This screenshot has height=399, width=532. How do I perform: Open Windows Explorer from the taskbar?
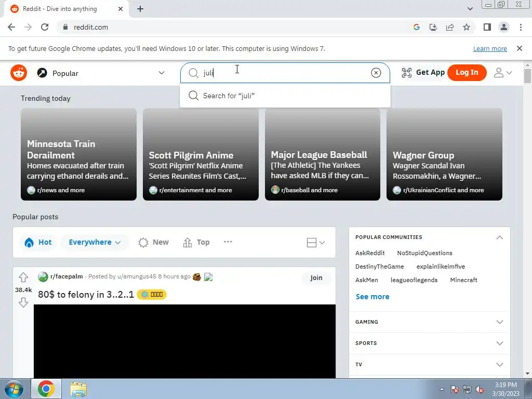click(78, 389)
